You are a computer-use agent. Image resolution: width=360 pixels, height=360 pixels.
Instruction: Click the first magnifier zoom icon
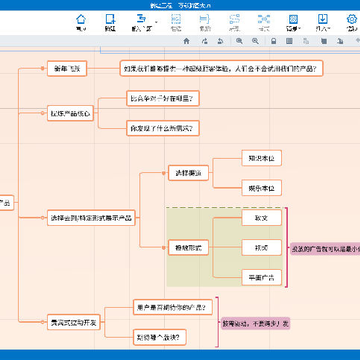pos(239,41)
